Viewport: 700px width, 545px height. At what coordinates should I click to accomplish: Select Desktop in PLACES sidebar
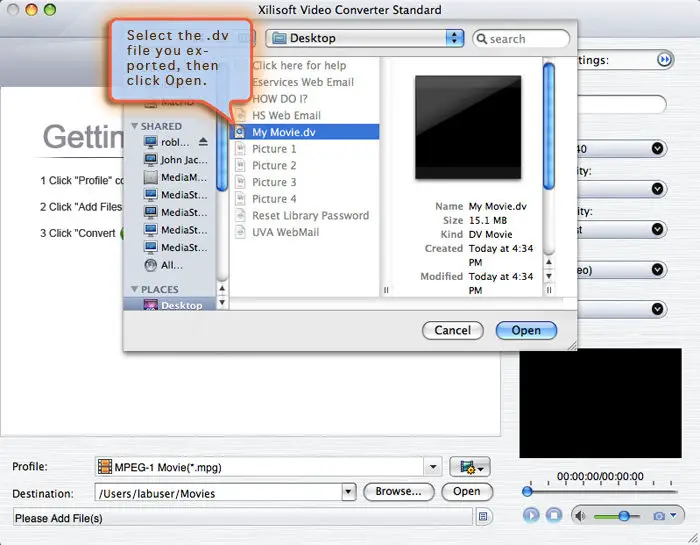(x=170, y=305)
